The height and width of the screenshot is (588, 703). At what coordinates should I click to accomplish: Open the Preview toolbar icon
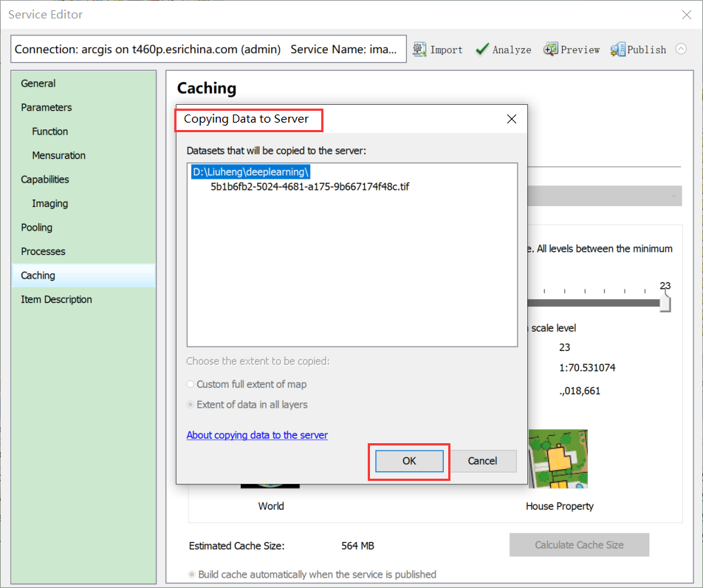click(x=571, y=49)
